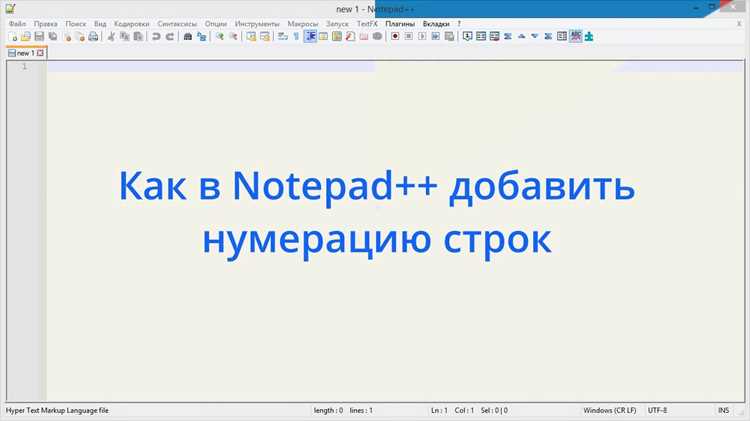Click 'length : 0' in the status bar

coord(328,410)
